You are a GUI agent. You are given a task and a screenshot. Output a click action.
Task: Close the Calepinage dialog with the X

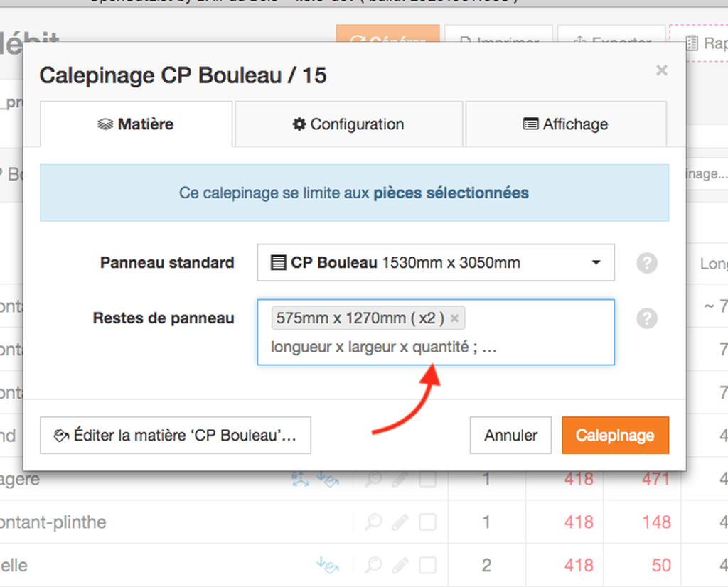pyautogui.click(x=662, y=70)
